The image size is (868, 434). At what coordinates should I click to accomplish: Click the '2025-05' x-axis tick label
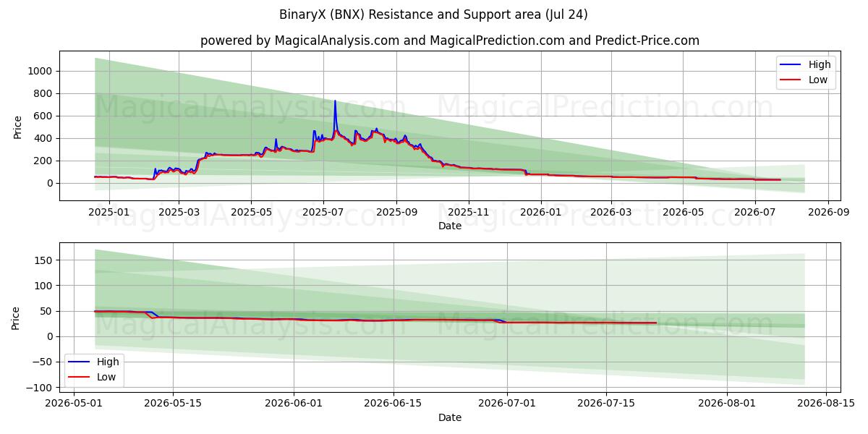(x=251, y=213)
